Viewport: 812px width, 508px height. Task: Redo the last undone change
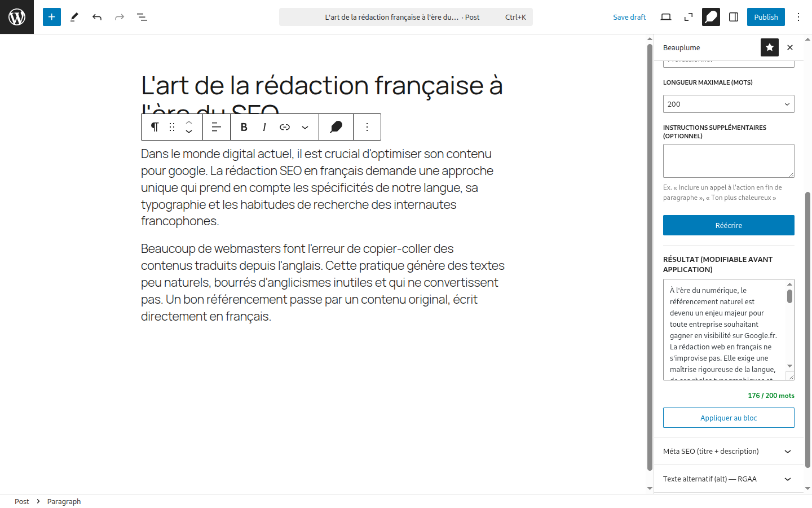[x=120, y=17]
